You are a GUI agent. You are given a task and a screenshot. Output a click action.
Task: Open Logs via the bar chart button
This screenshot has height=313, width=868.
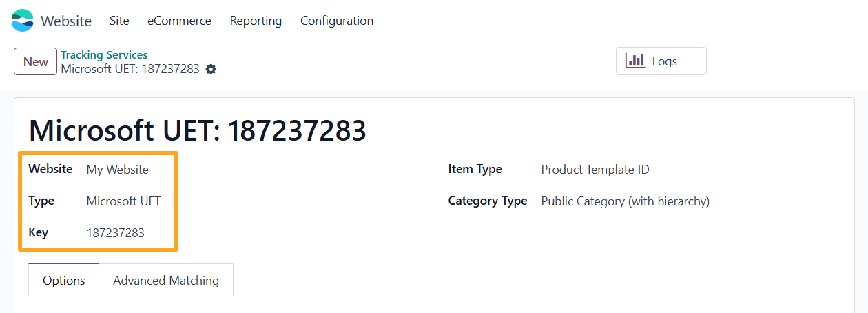661,61
